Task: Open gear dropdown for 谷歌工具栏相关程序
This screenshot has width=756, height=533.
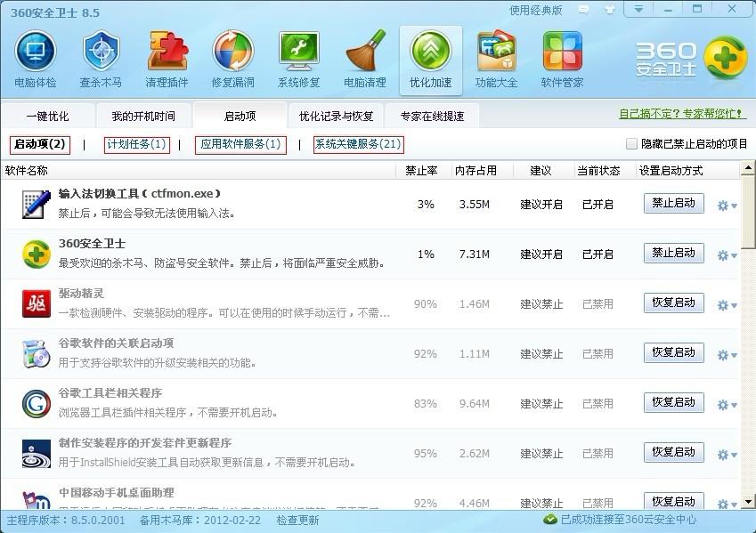Action: click(x=728, y=405)
